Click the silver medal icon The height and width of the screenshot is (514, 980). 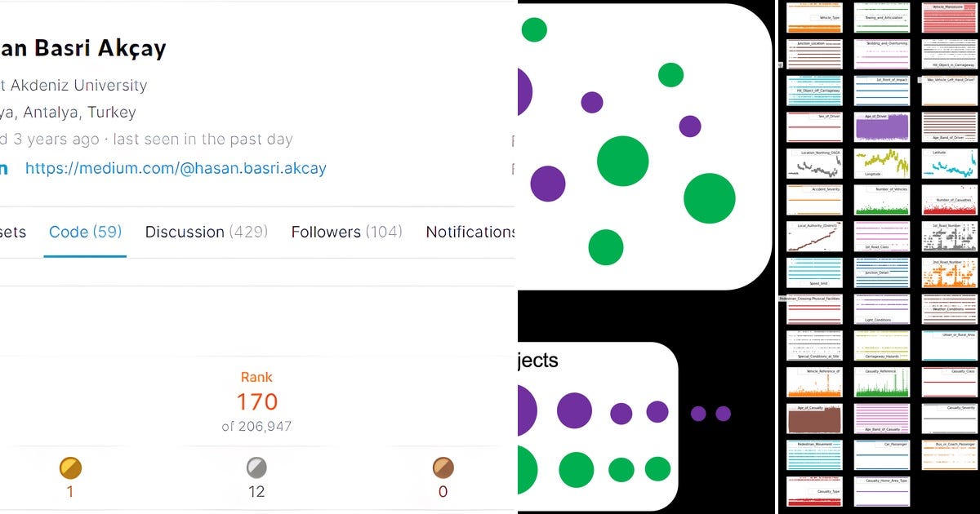coord(256,469)
